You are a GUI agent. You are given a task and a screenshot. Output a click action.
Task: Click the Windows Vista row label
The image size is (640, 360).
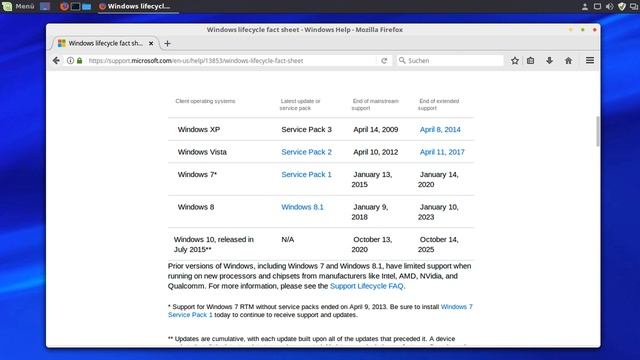pyautogui.click(x=202, y=152)
